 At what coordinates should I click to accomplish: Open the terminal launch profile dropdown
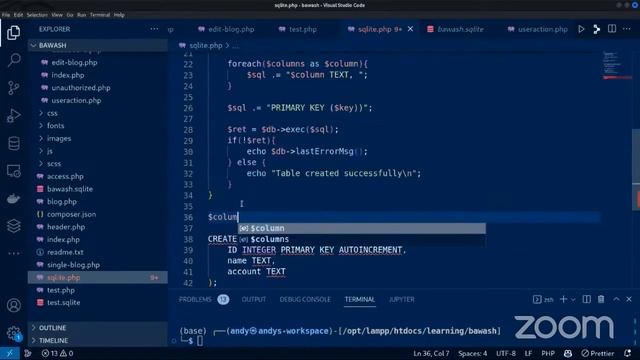pyautogui.click(x=573, y=300)
